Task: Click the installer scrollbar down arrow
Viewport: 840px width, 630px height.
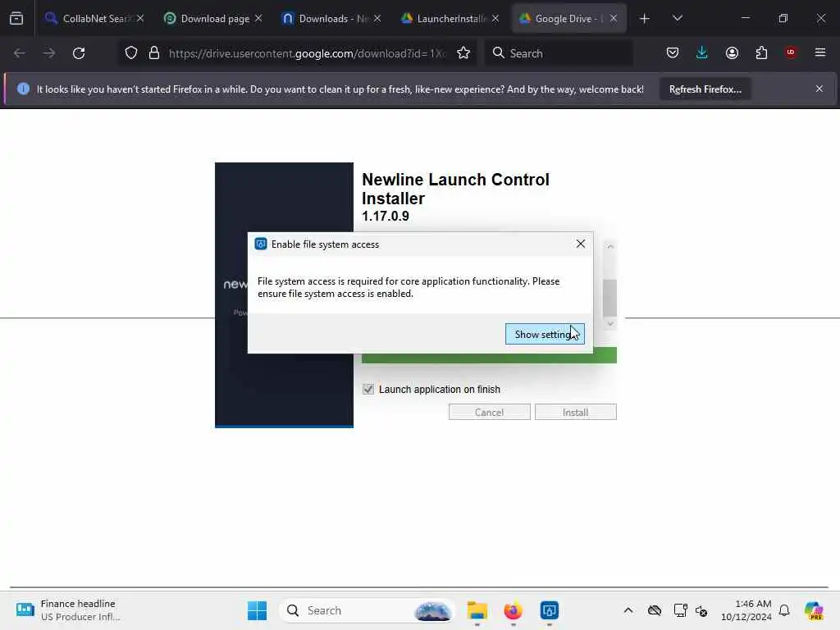Action: click(x=610, y=323)
